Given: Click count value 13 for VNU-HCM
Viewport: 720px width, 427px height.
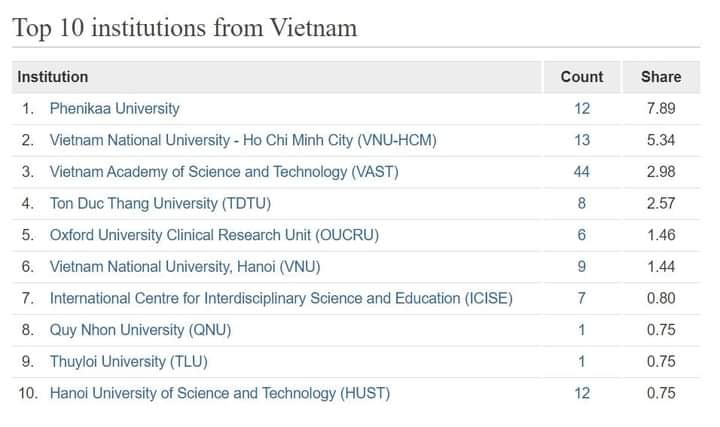Looking at the screenshot, I should (582, 140).
